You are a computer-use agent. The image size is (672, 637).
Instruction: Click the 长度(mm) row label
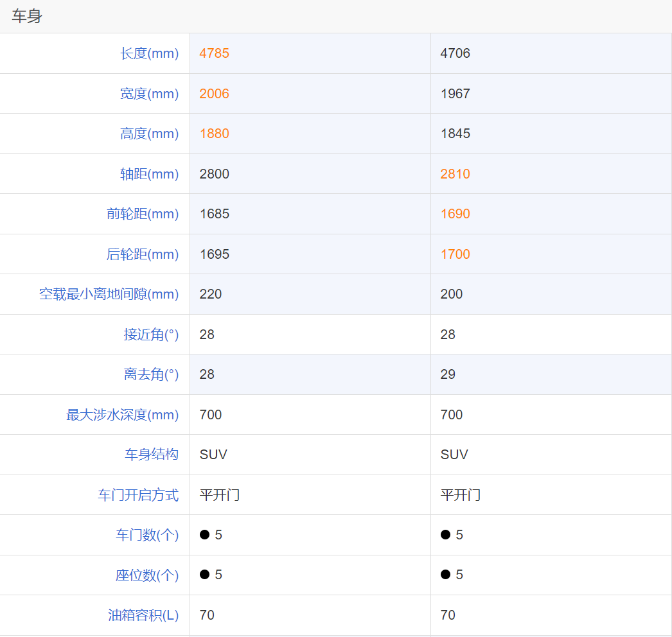pyautogui.click(x=149, y=53)
